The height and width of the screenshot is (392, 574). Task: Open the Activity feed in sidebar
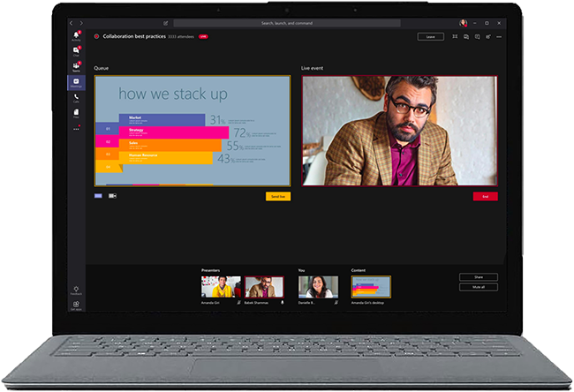pyautogui.click(x=76, y=36)
